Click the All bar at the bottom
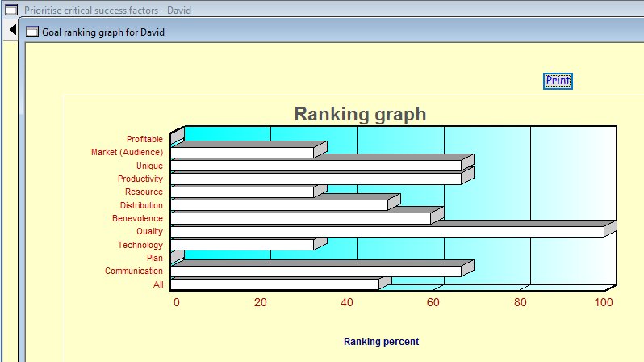 click(x=274, y=284)
